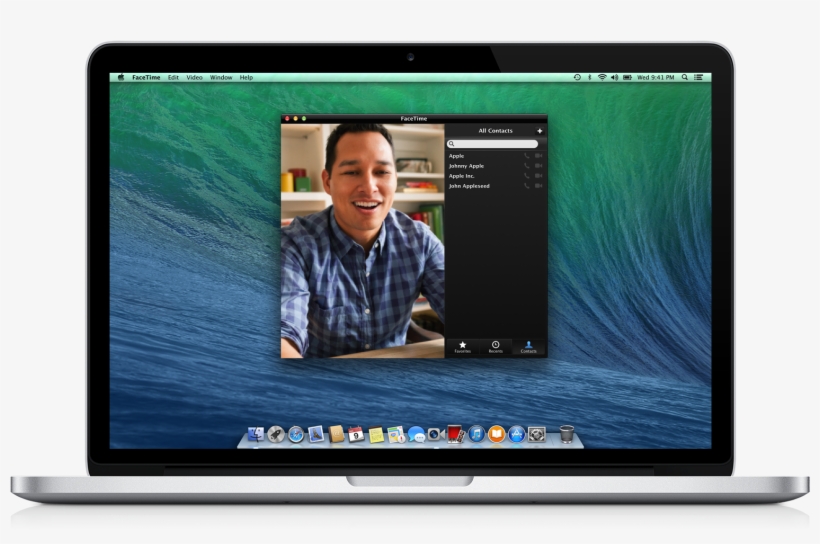The height and width of the screenshot is (544, 820).
Task: Open Spotlight search magnifier in menu bar
Action: [685, 77]
